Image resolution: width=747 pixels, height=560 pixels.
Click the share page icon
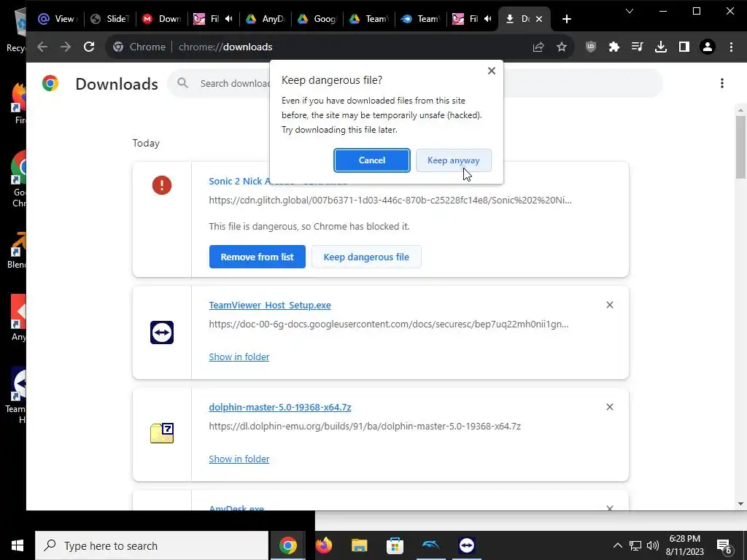[x=538, y=47]
